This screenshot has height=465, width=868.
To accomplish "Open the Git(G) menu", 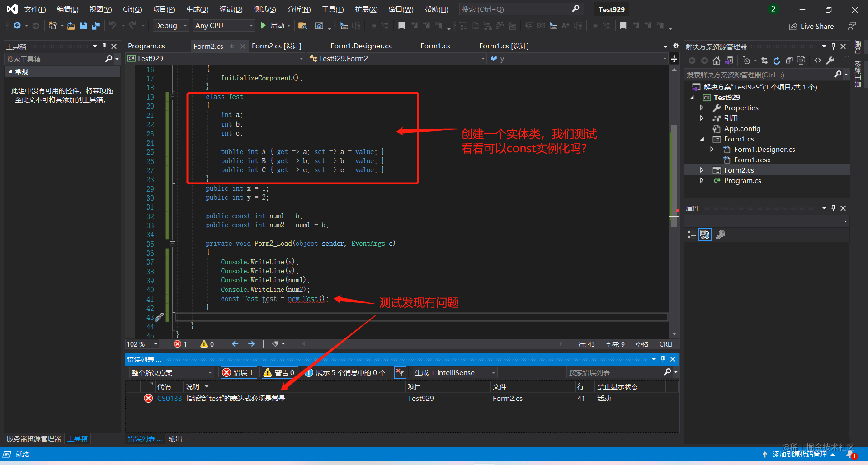I will (132, 9).
